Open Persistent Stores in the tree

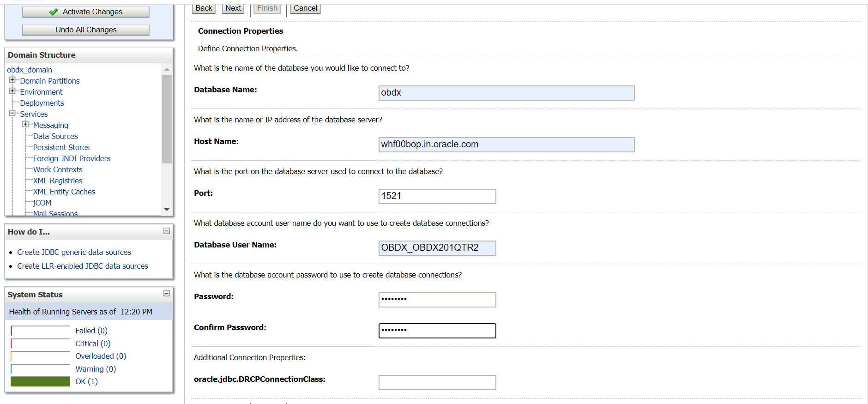point(61,147)
